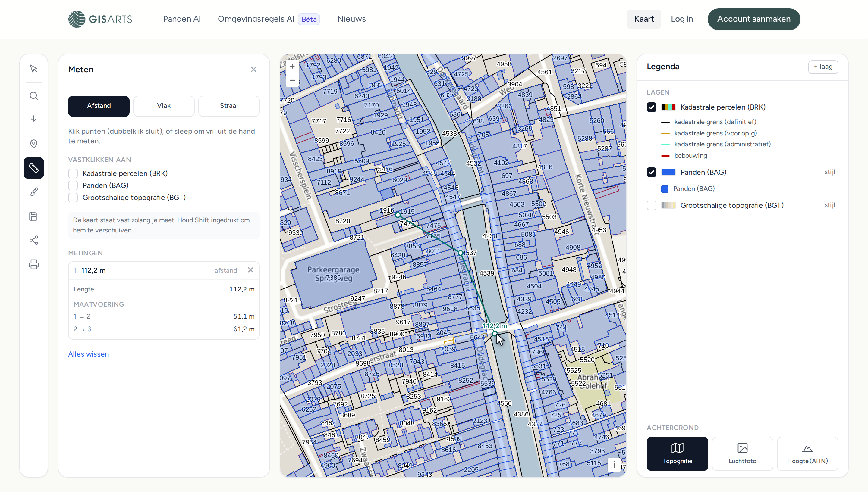Click the Bèta badge

(309, 19)
